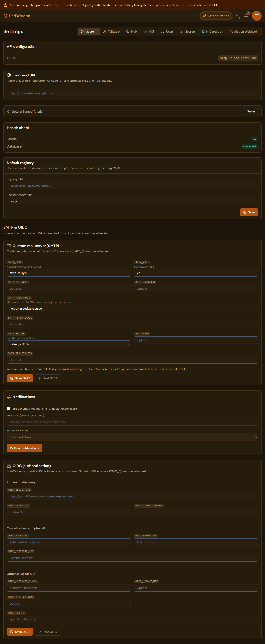Dismiss the Getting Started Tutorial

coord(251,111)
